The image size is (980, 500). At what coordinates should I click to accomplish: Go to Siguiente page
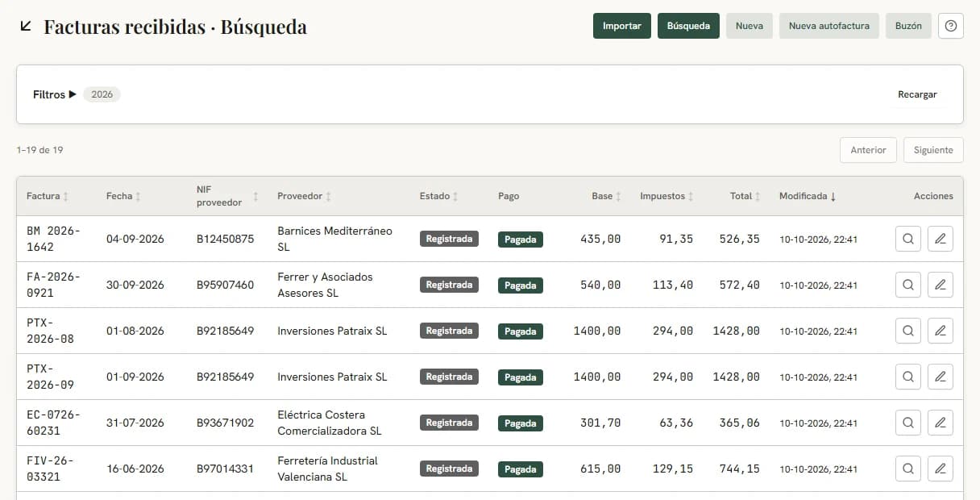pos(933,150)
